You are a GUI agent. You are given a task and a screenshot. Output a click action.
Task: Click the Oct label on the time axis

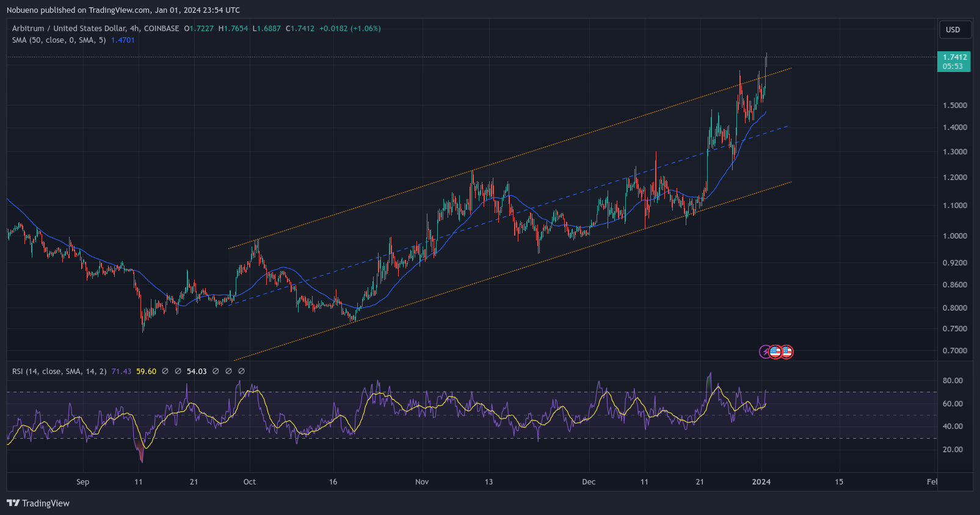[x=250, y=482]
